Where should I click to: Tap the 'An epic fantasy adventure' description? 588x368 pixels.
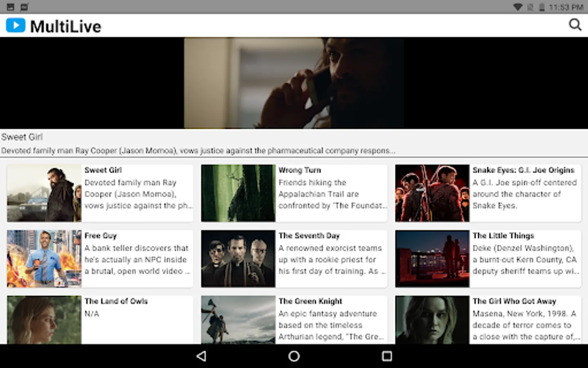[331, 325]
